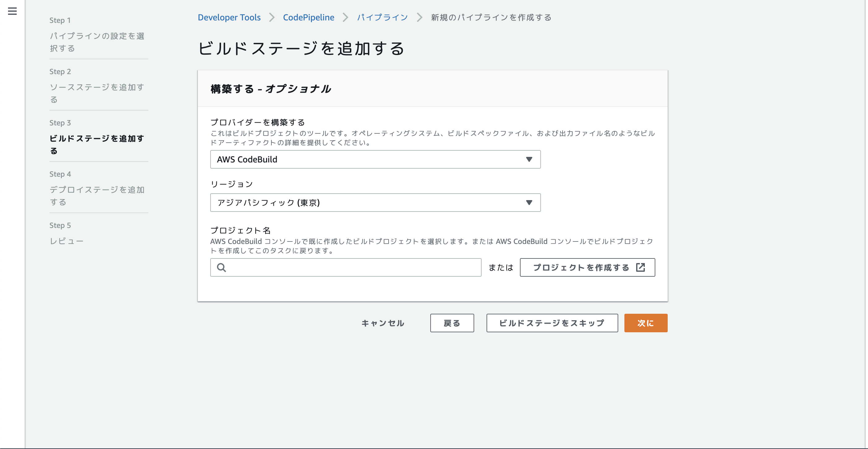Click the external link icon on プロジェクトを作成する
Viewport: 868px width, 449px height.
tap(640, 267)
